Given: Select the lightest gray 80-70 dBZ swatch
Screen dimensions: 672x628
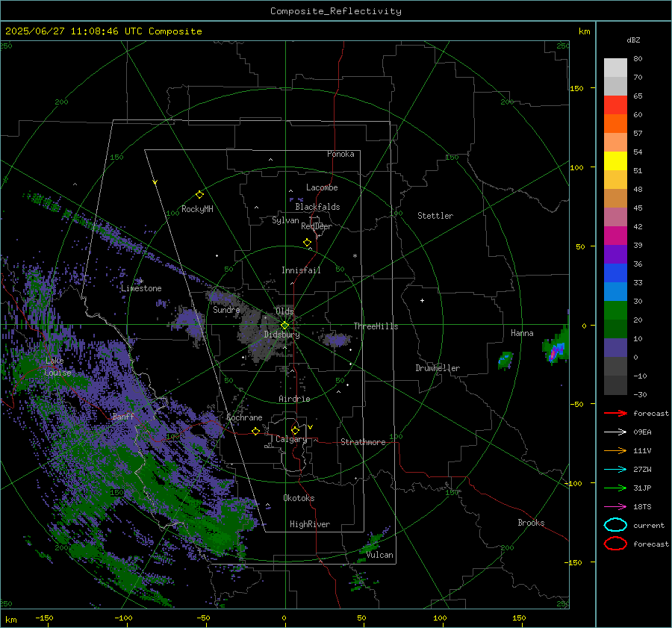Looking at the screenshot, I should pyautogui.click(x=615, y=67).
